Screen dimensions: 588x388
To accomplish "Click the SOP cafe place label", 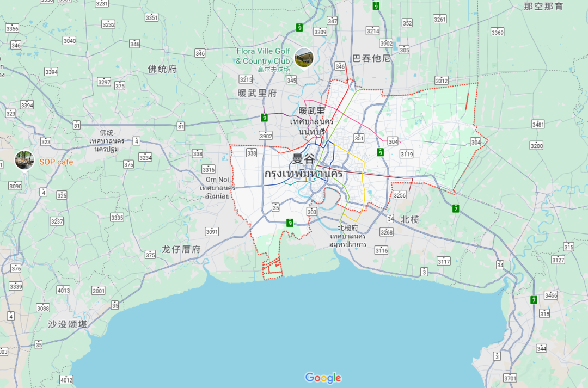I will click(x=56, y=162).
